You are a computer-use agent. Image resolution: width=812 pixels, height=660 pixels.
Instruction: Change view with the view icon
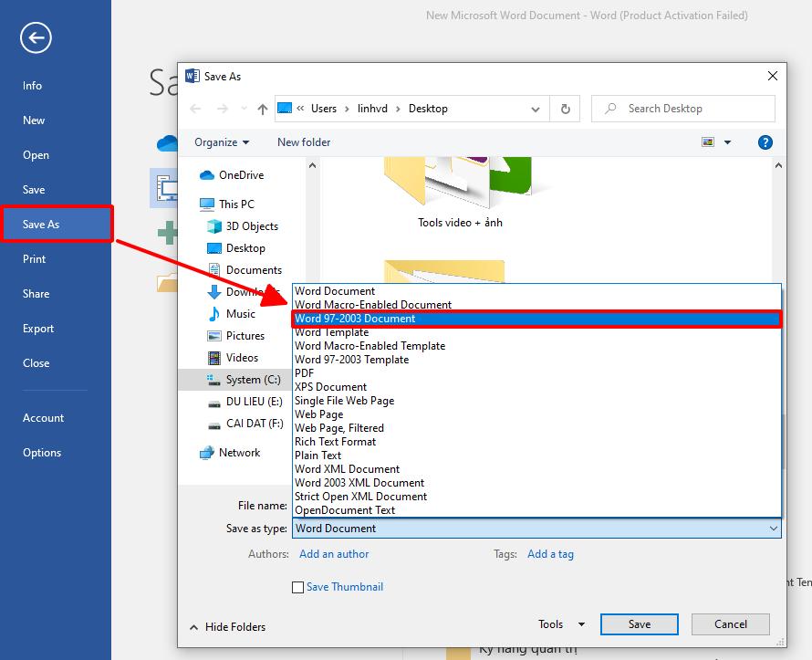(x=708, y=141)
